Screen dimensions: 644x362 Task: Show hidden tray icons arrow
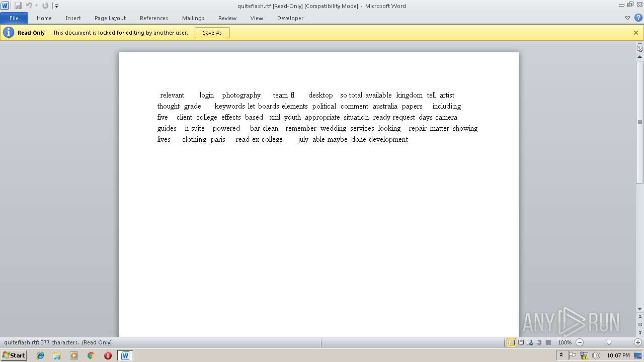pos(561,355)
